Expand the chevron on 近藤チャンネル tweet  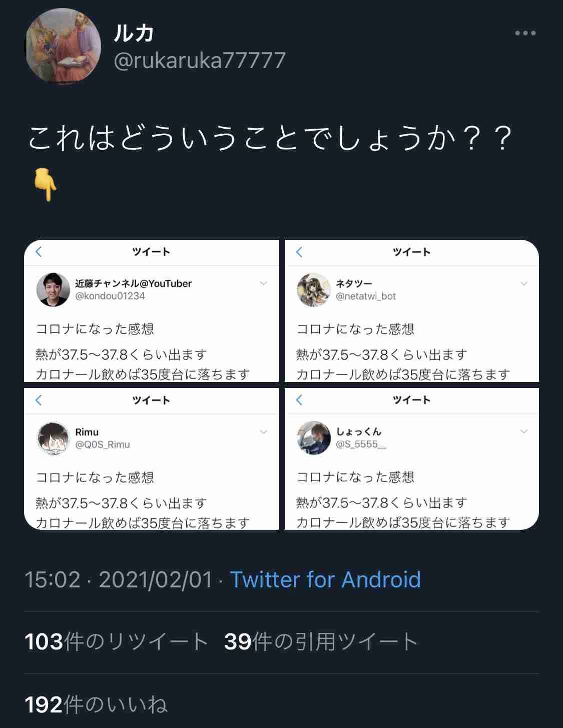coord(264,284)
